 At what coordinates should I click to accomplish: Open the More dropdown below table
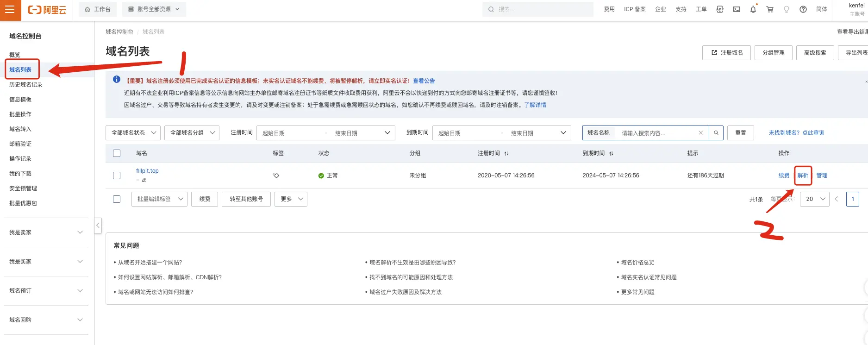click(291, 199)
